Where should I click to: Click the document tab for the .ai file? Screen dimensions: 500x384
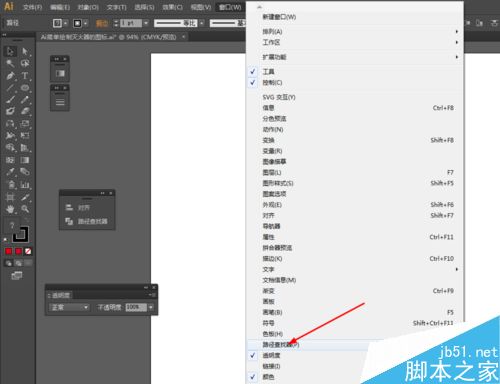point(112,37)
